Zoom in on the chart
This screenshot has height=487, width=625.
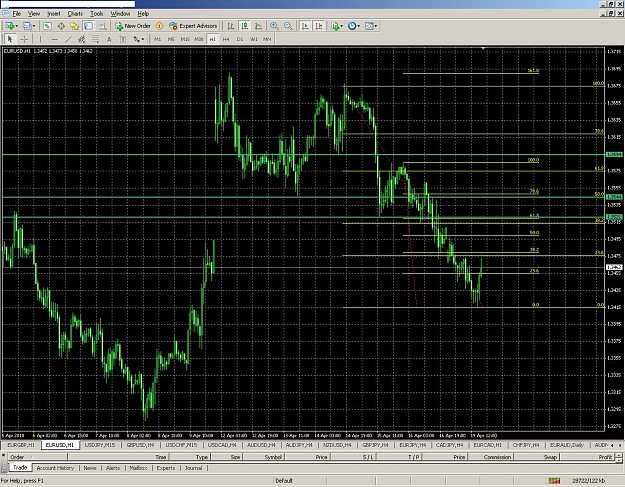coord(274,26)
